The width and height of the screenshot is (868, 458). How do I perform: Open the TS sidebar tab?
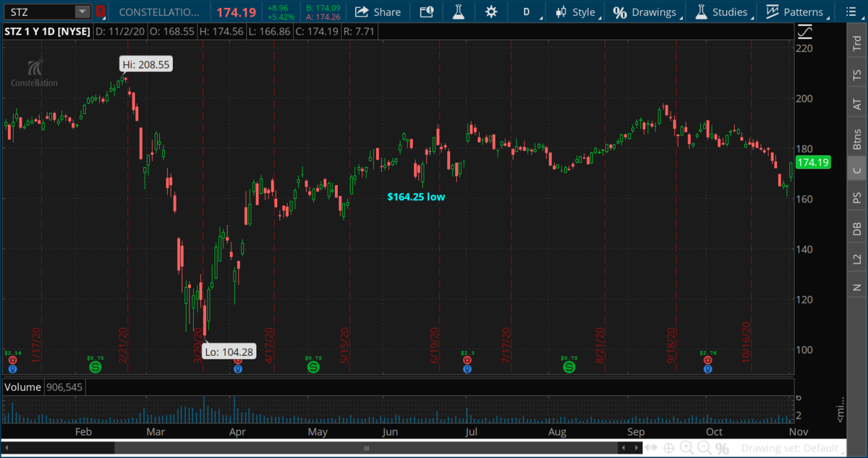pyautogui.click(x=857, y=75)
